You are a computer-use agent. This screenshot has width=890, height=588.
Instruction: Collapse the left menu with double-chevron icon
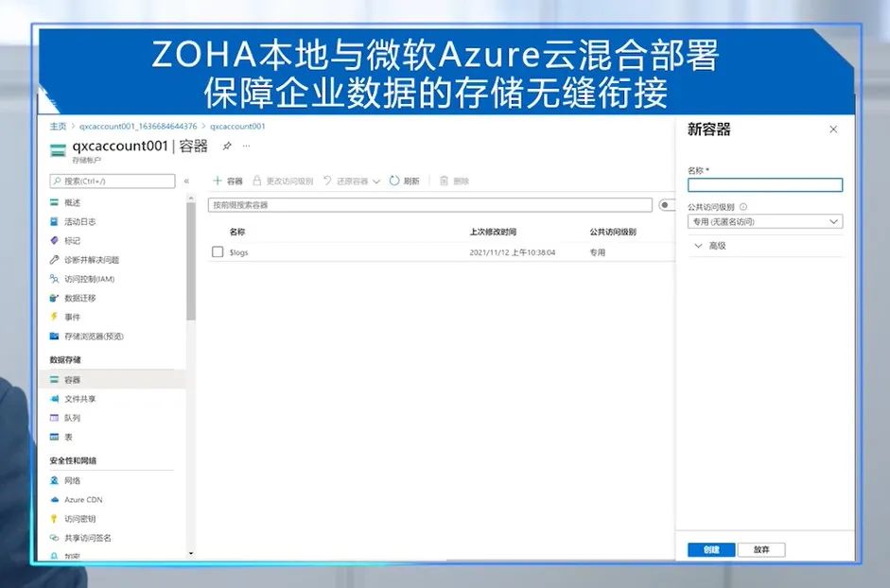tap(186, 181)
